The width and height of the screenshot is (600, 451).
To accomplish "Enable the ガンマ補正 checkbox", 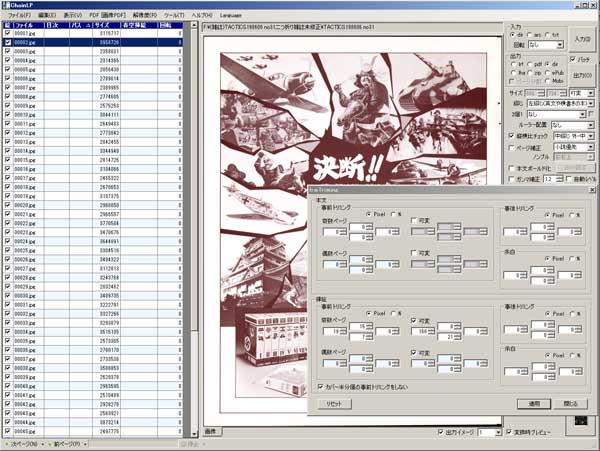I will click(511, 179).
